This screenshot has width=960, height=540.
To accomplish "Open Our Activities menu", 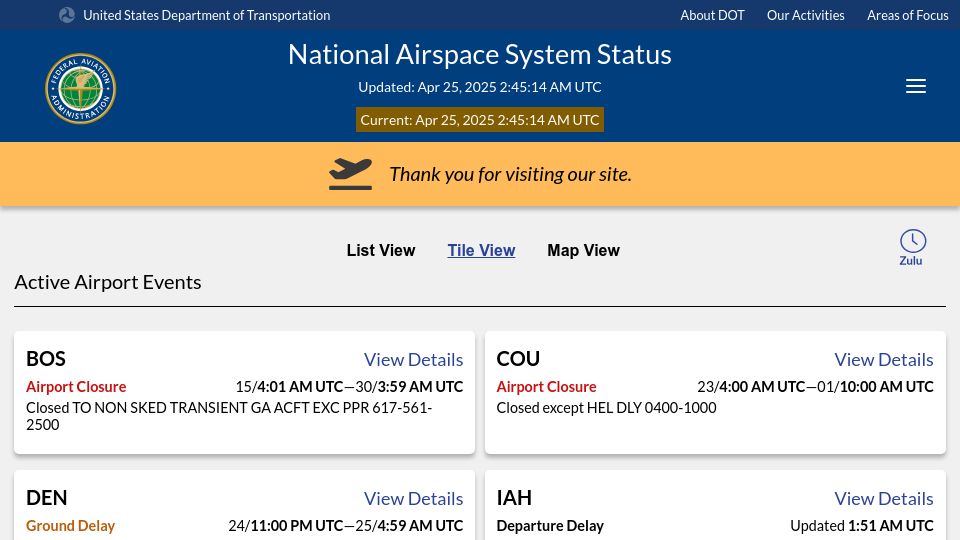I will coord(805,15).
